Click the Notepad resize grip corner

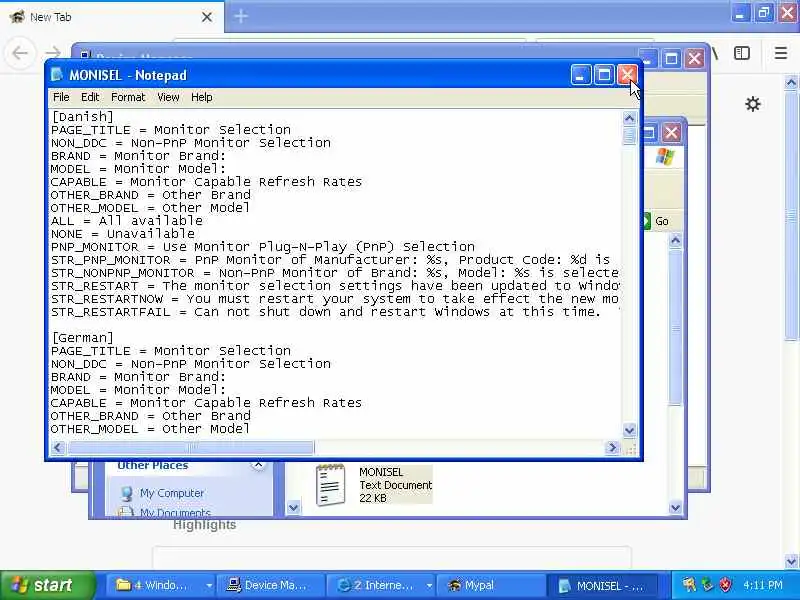tap(630, 449)
